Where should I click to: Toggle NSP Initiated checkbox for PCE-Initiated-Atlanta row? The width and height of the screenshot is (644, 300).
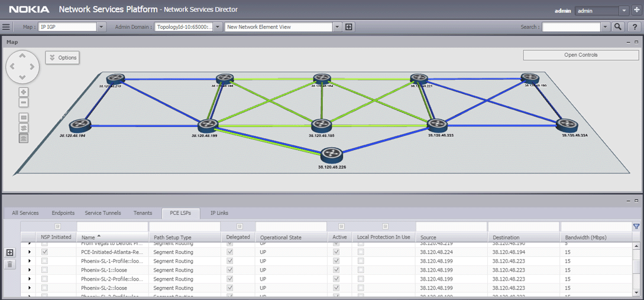[44, 252]
